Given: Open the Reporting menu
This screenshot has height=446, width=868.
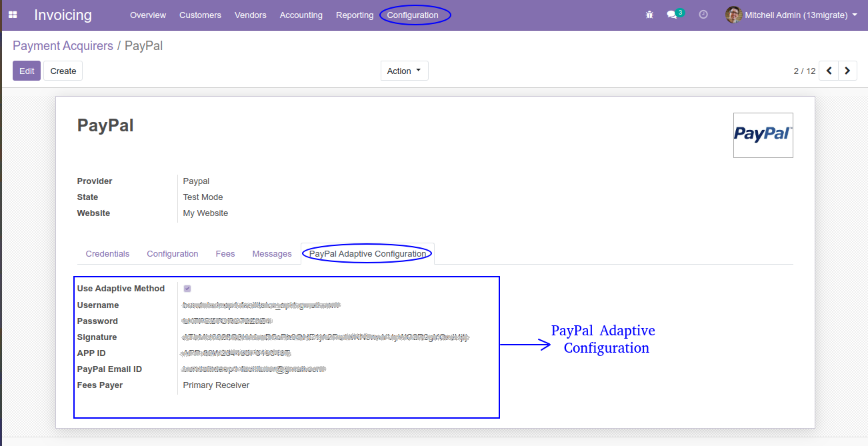Looking at the screenshot, I should 355,15.
